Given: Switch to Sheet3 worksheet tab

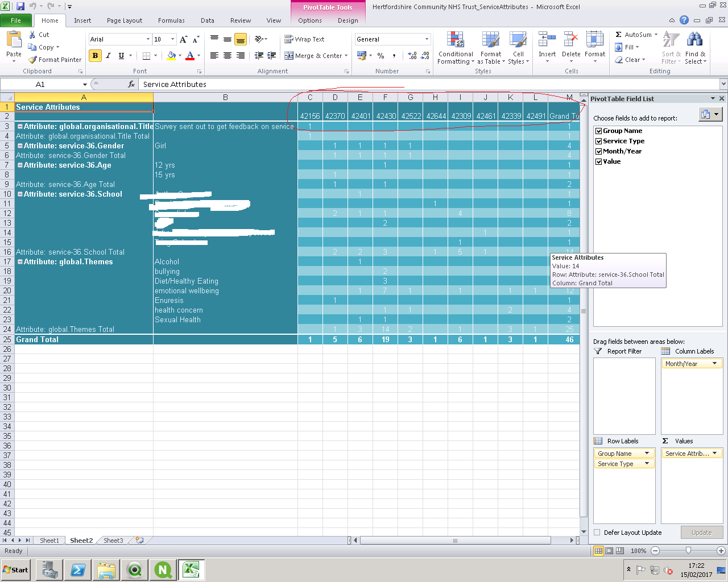Looking at the screenshot, I should point(113,541).
